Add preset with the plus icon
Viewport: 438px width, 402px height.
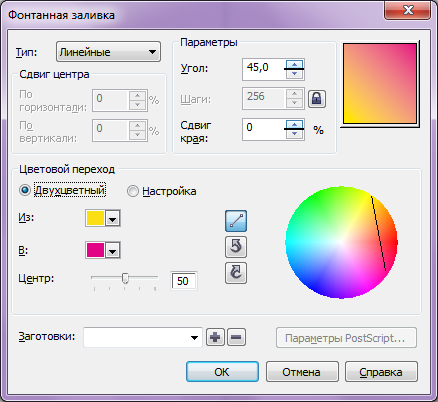click(x=215, y=337)
